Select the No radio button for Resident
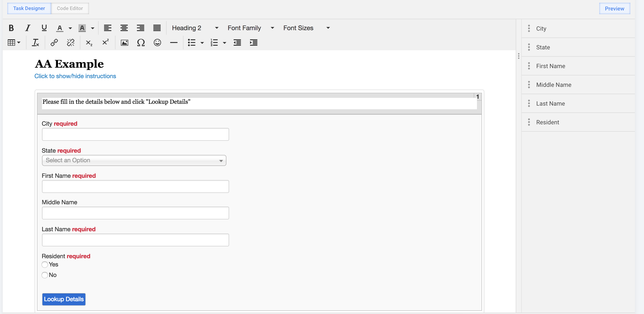The height and width of the screenshot is (314, 644). click(x=45, y=275)
